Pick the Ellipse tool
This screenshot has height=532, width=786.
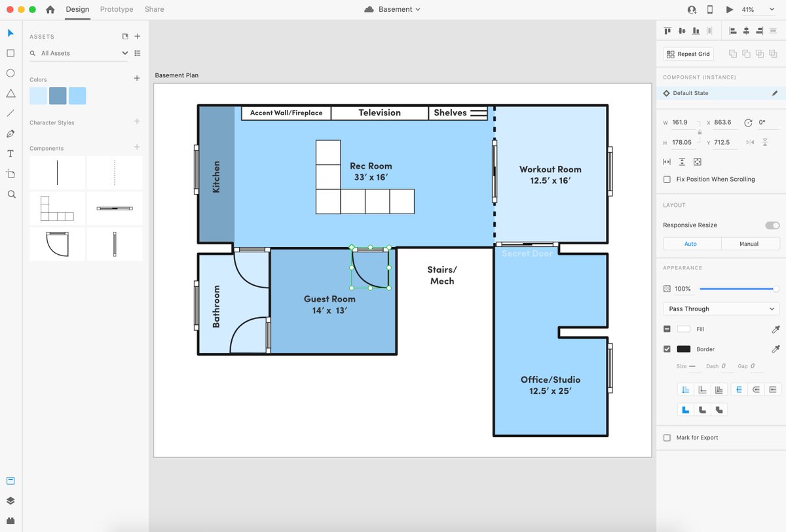pos(10,73)
